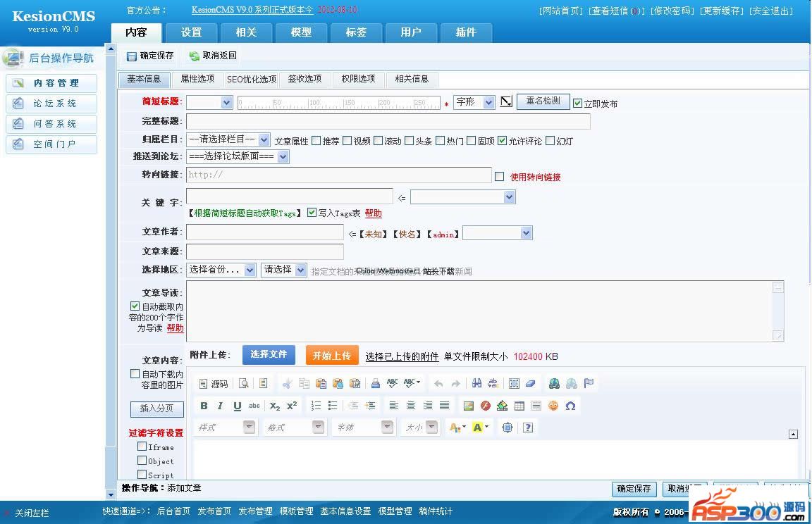Image resolution: width=812 pixels, height=524 pixels.
Task: Click the Find binoculars icon
Action: point(477,383)
